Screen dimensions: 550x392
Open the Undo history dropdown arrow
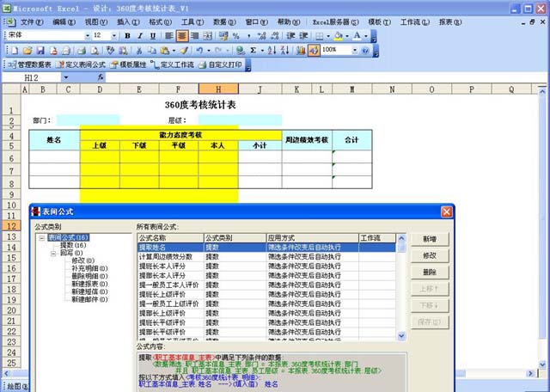tap(208, 50)
